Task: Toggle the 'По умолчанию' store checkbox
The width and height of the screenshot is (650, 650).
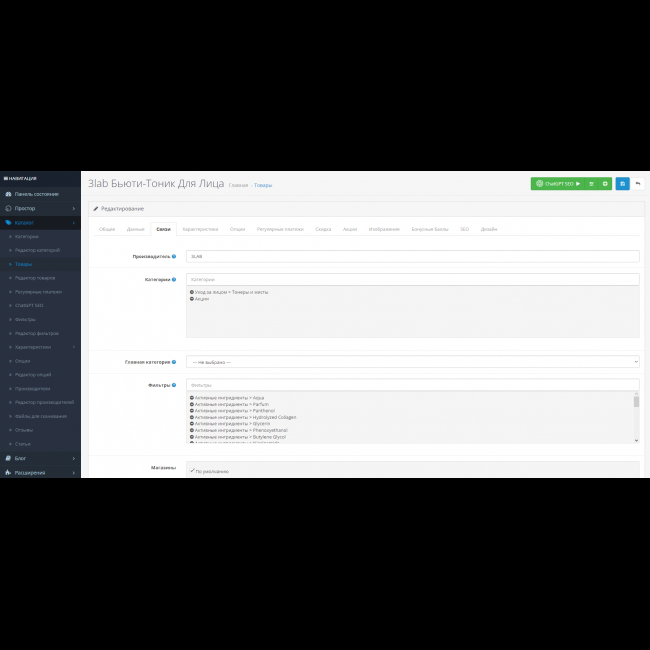Action: pyautogui.click(x=192, y=471)
